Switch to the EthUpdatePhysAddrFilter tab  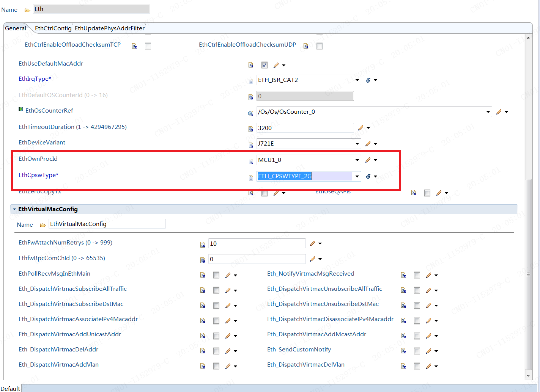click(109, 28)
